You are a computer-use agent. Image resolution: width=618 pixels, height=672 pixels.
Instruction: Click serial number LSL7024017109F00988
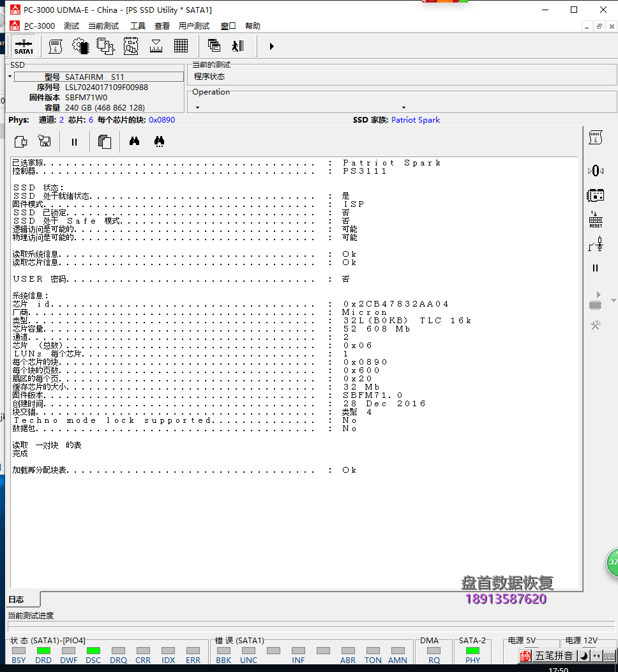click(x=107, y=87)
